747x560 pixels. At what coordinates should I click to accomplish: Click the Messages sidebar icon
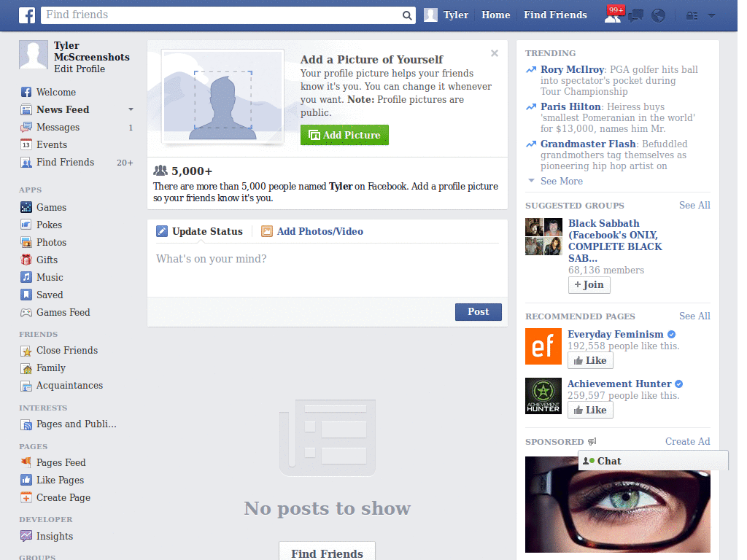click(x=26, y=127)
